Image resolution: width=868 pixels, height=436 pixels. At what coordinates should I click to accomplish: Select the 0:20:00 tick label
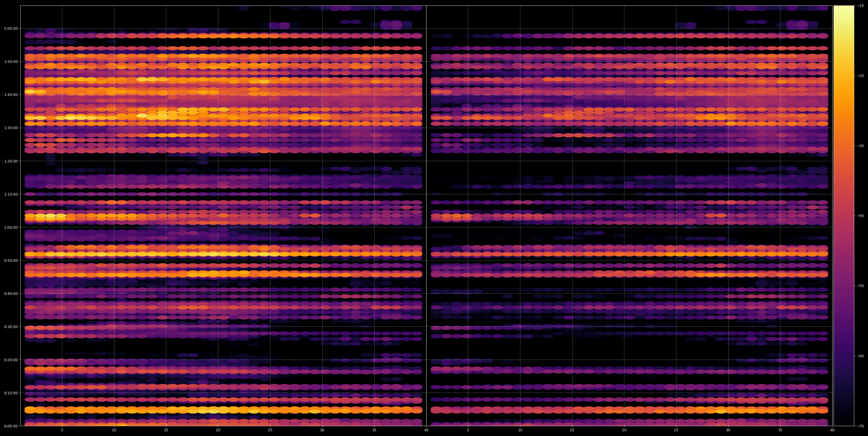(11, 360)
